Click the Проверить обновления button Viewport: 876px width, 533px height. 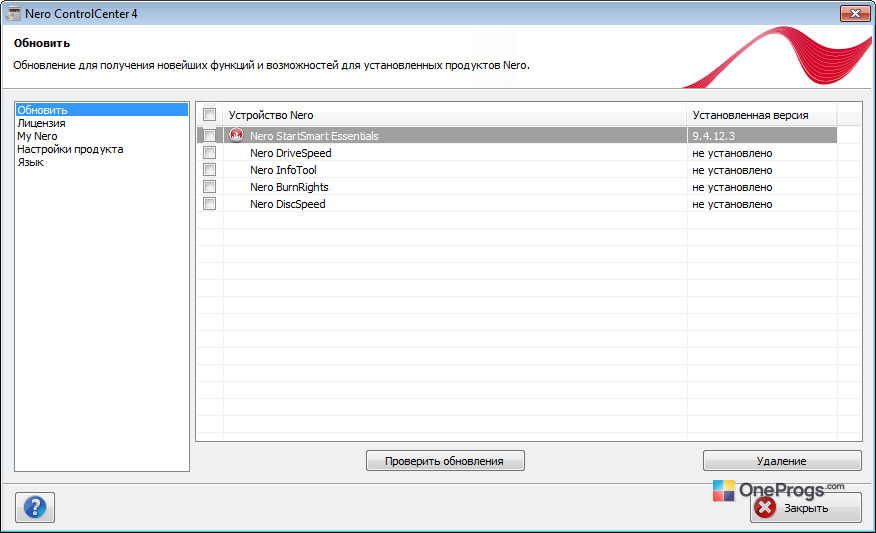[445, 461]
